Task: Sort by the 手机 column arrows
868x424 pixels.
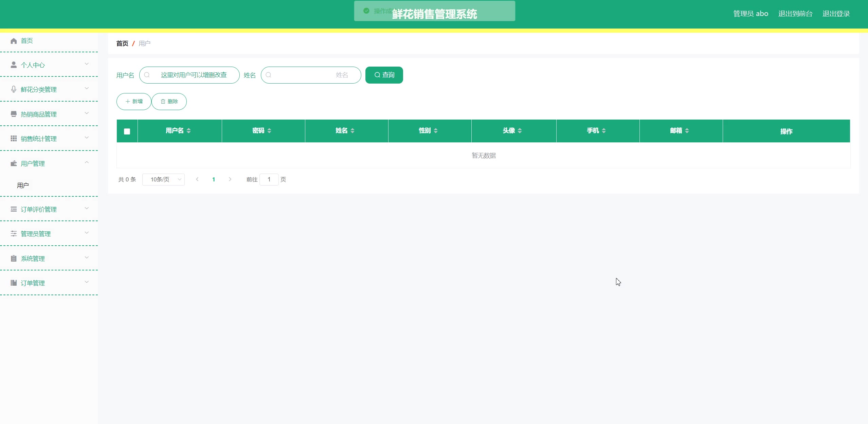Action: 603,131
